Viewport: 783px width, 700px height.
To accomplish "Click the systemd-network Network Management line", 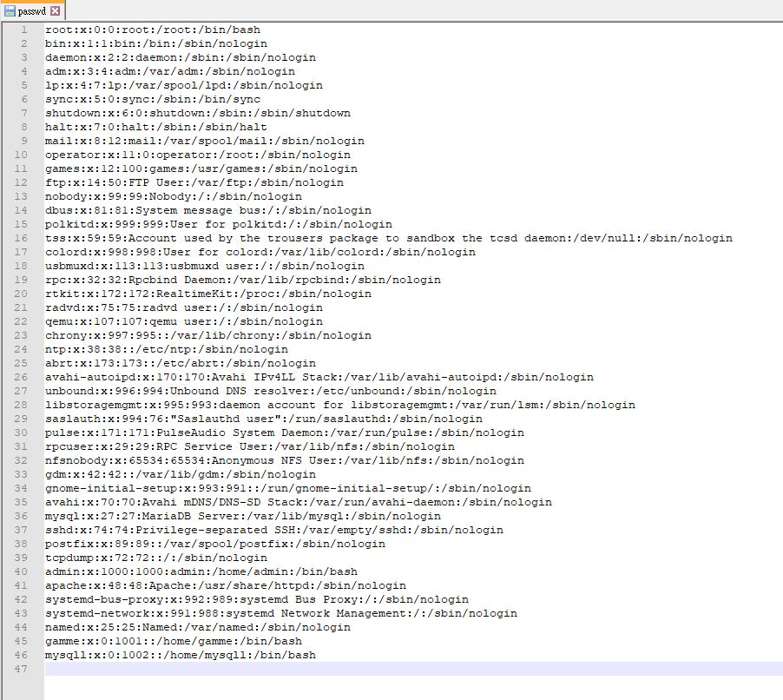I will pos(281,613).
